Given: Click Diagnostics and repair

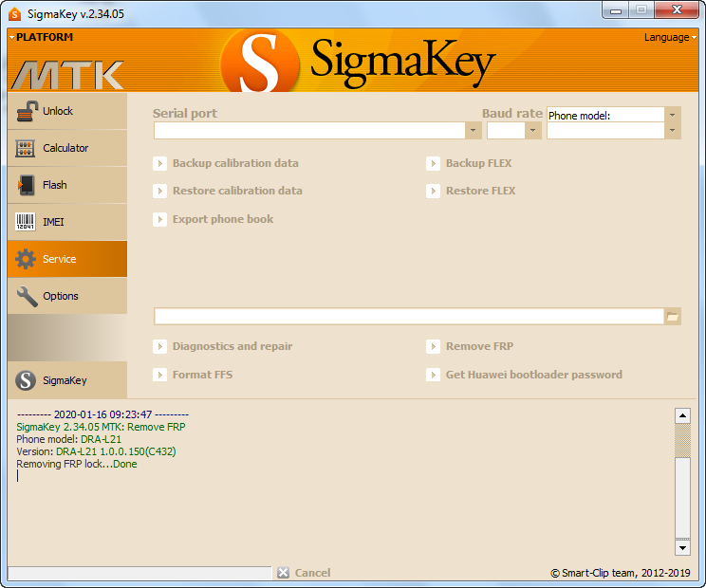Looking at the screenshot, I should (232, 346).
